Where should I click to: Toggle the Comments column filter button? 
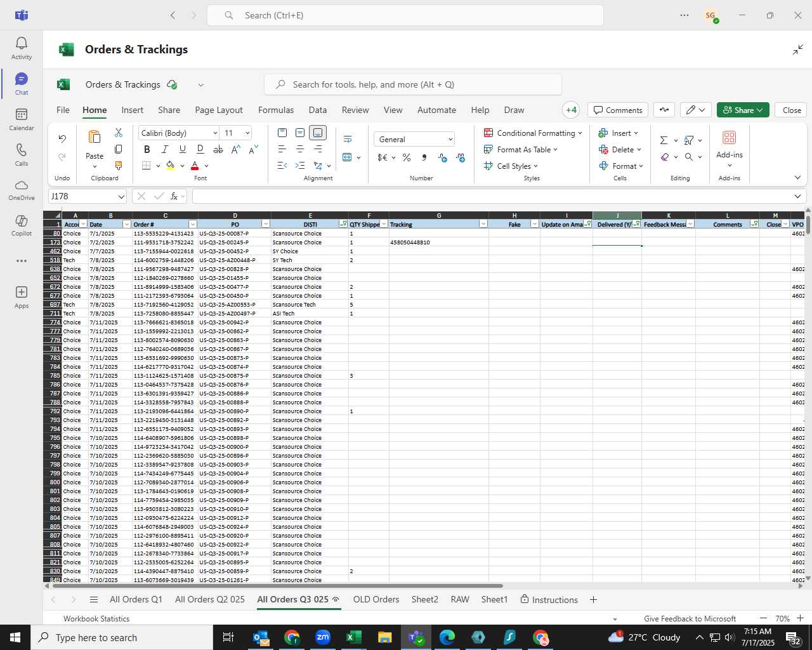pyautogui.click(x=754, y=224)
